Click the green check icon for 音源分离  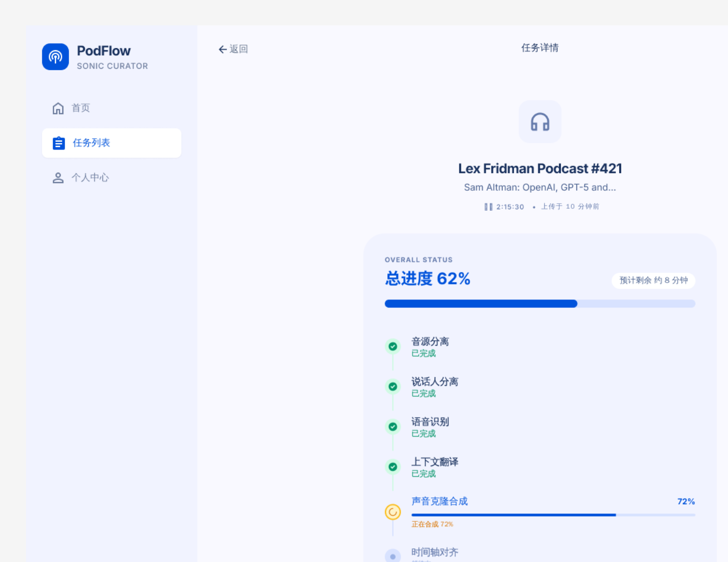click(x=393, y=346)
